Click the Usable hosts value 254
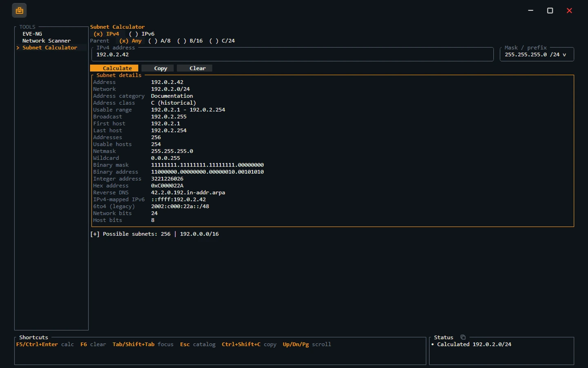Image resolution: width=588 pixels, height=368 pixels. (x=156, y=144)
